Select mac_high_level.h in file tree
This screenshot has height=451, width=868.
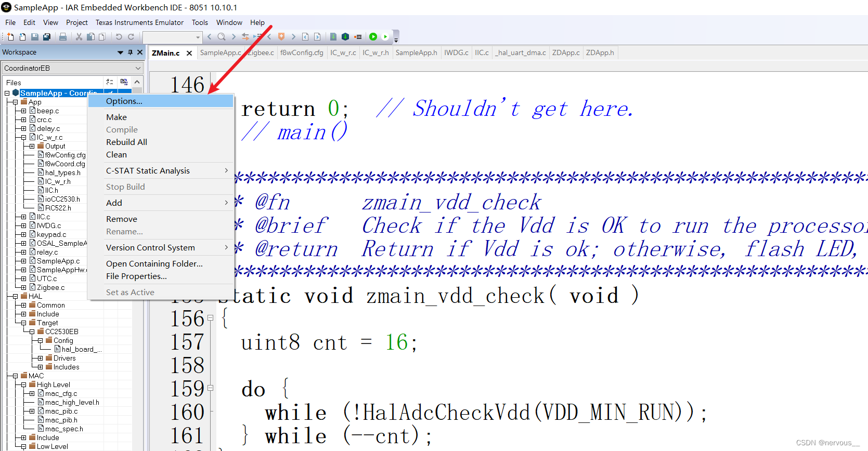click(72, 403)
